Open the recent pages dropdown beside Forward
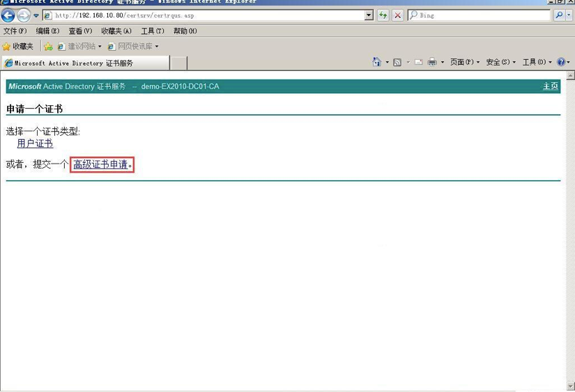 pyautogui.click(x=36, y=15)
